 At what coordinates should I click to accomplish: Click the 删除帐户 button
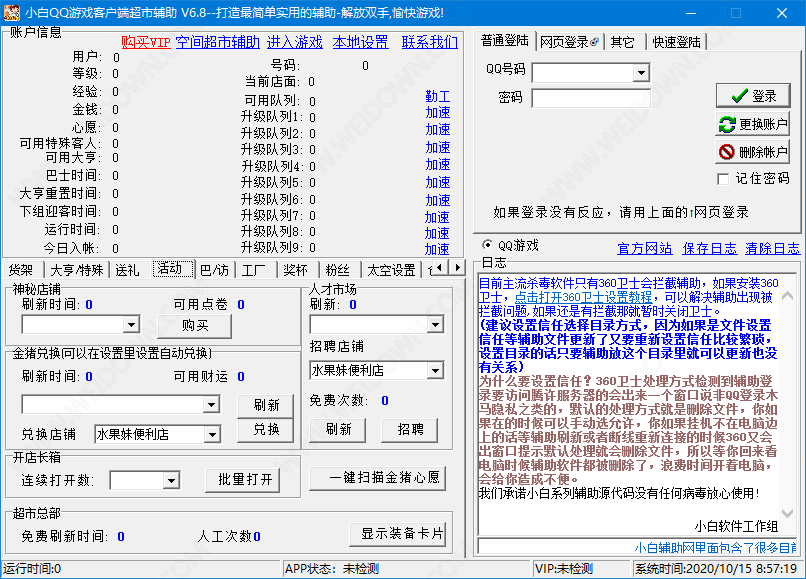tap(753, 152)
